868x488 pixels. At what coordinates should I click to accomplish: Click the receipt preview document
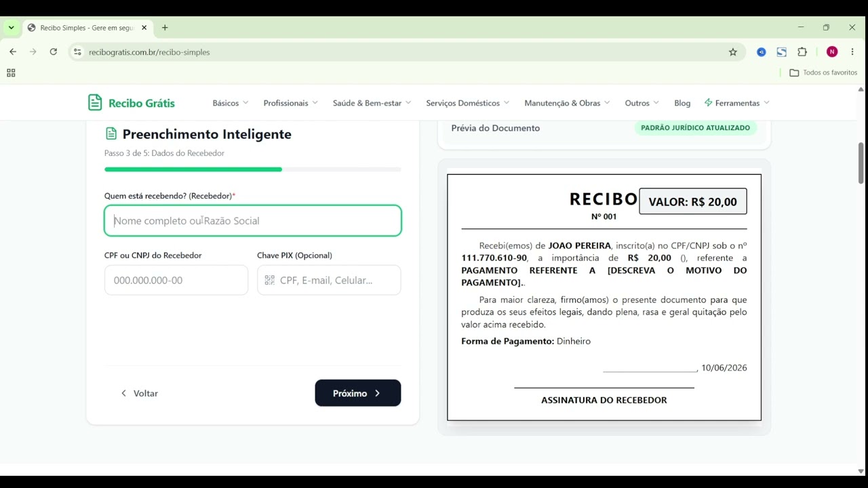(604, 298)
